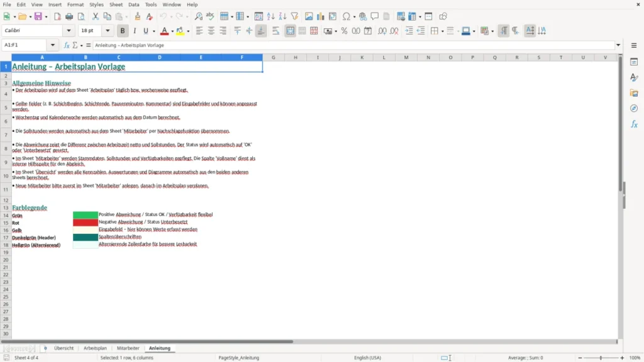Toggle merge and center cells
644x362 pixels.
(x=290, y=31)
